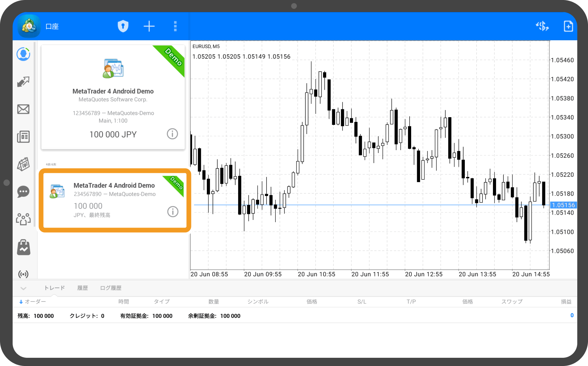This screenshot has width=588, height=366.
Task: Open the Mailbox envelope icon
Action: (x=23, y=109)
